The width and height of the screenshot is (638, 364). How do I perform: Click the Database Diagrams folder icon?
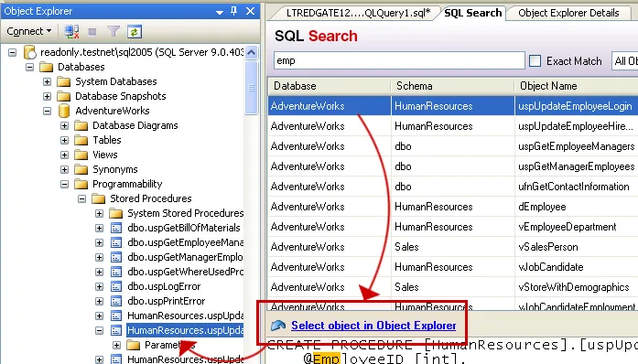[x=81, y=125]
